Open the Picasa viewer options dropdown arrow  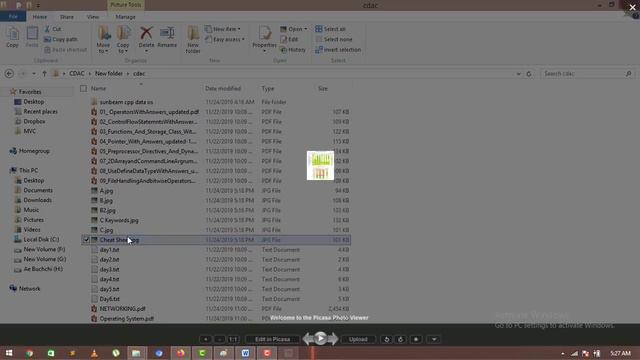(434, 339)
